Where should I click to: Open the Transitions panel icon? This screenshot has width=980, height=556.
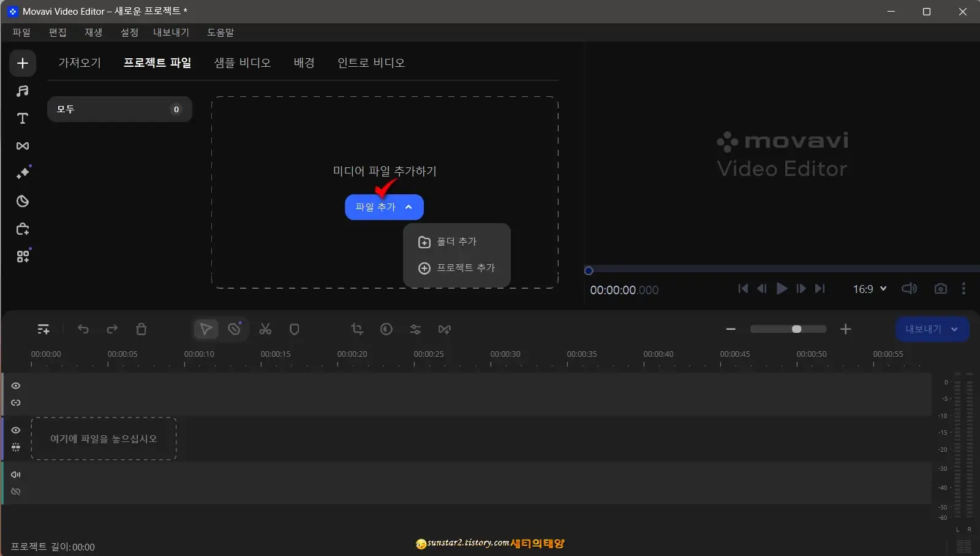(23, 146)
